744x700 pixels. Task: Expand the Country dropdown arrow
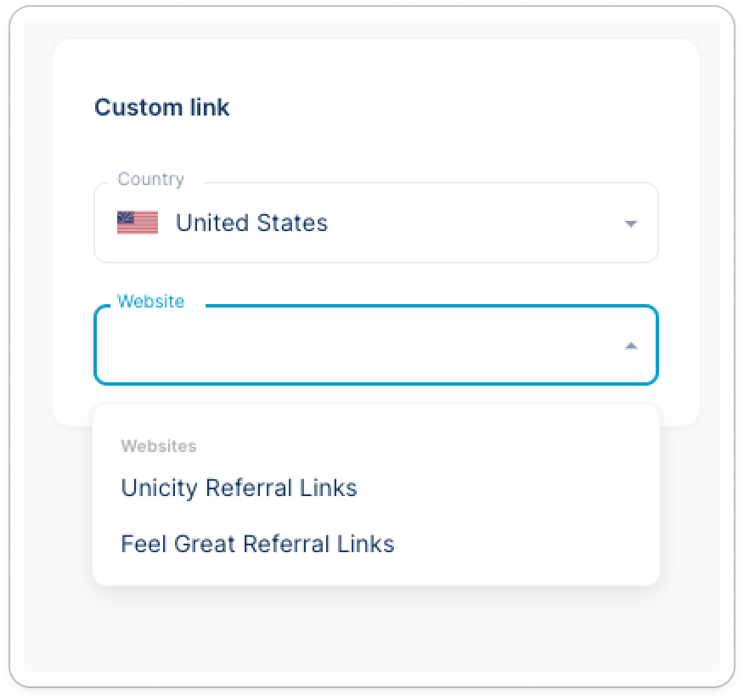(630, 223)
